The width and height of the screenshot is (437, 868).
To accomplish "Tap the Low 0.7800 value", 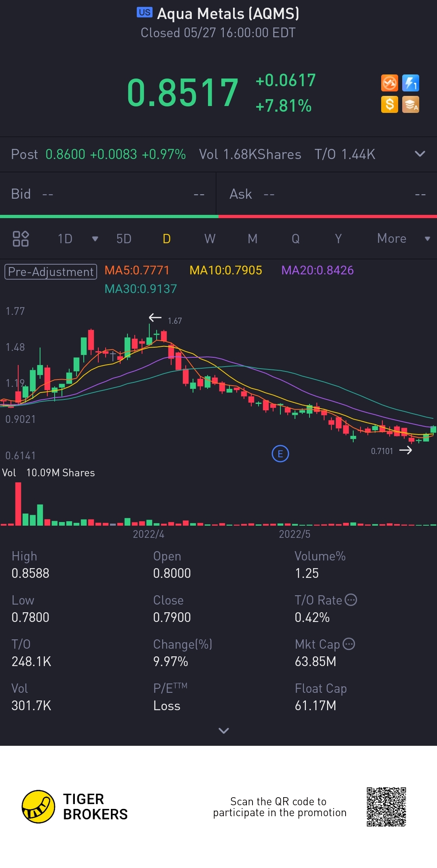I will coord(30,617).
